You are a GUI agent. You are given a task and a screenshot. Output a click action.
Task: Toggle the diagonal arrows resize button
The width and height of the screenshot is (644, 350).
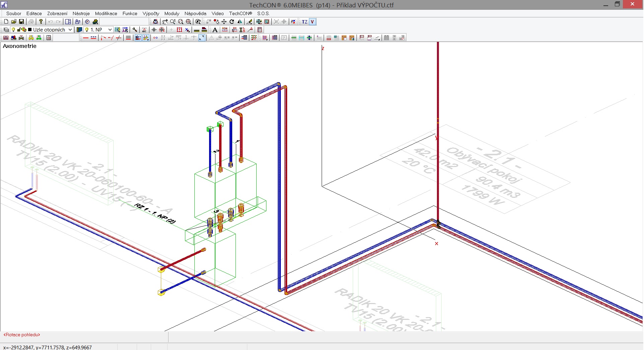click(202, 38)
